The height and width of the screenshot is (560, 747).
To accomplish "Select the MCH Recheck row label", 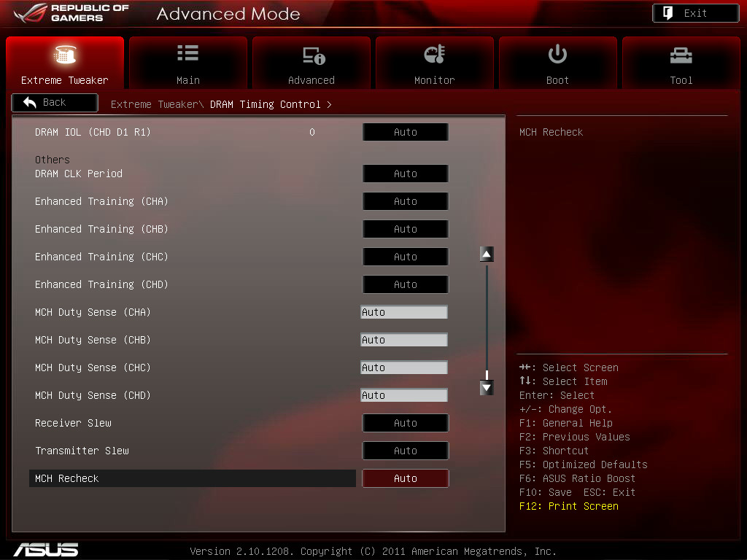I will point(66,478).
